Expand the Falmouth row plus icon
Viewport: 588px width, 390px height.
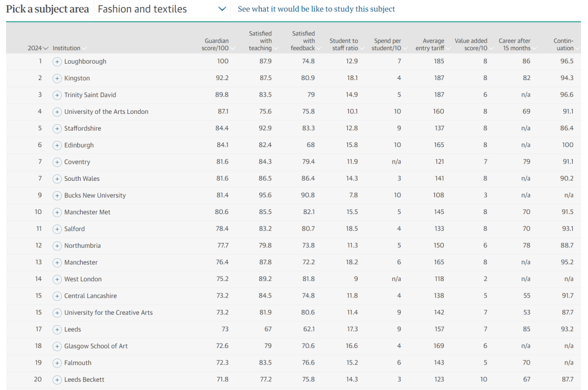point(57,363)
